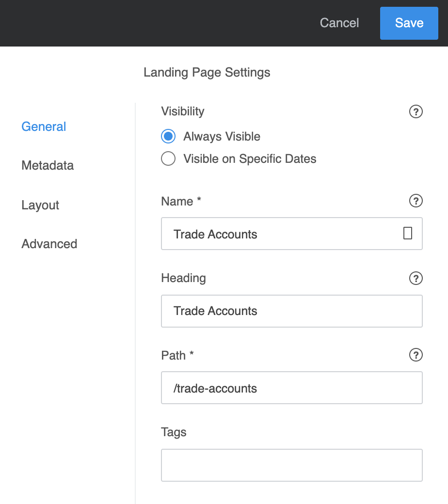Viewport: 448px width, 504px height.
Task: Click the Landing Page Settings title
Action: 207,73
